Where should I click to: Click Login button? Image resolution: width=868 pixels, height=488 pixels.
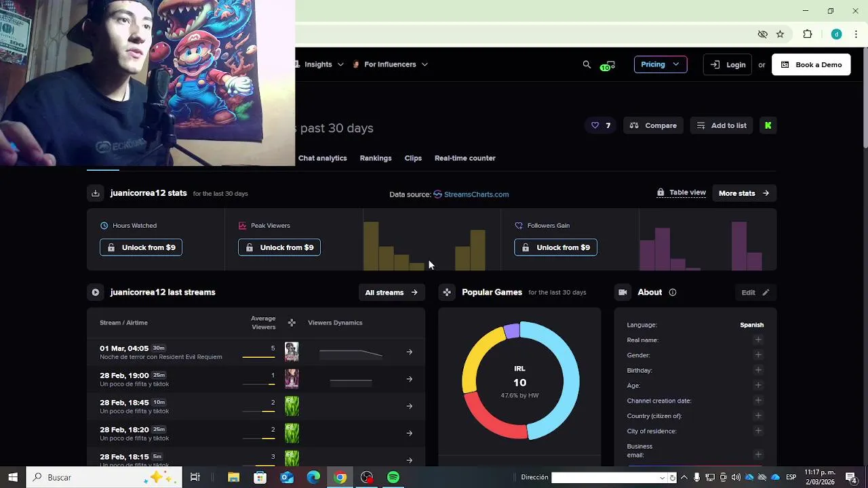(728, 64)
